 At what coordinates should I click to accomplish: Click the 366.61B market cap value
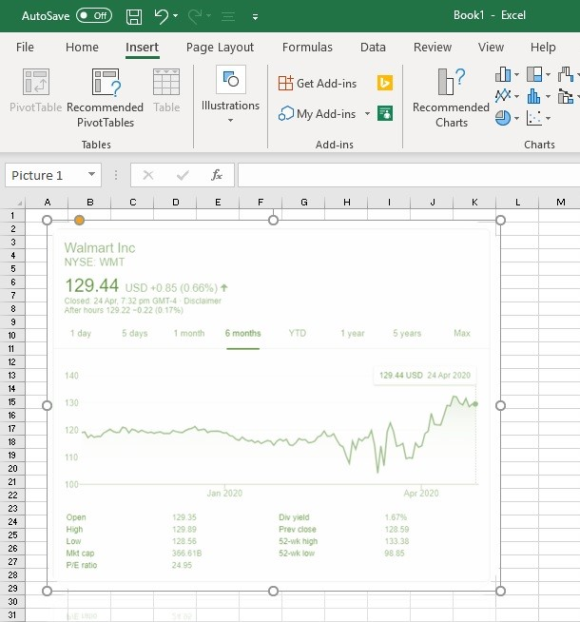click(x=187, y=553)
